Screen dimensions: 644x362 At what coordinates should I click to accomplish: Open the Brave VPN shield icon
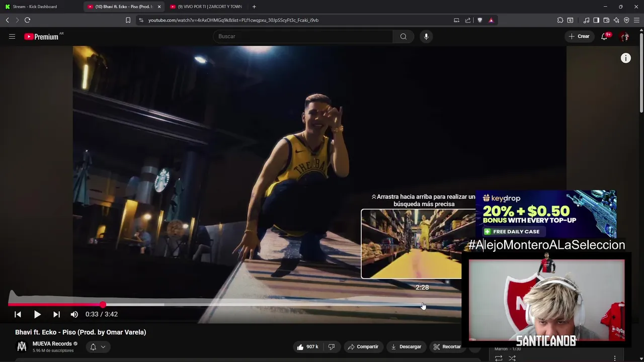click(x=626, y=20)
